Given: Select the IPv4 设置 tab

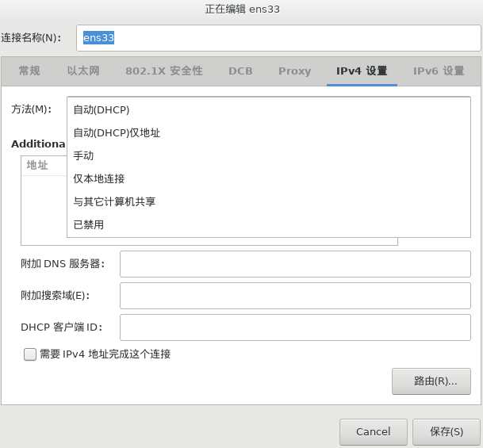Looking at the screenshot, I should (362, 71).
